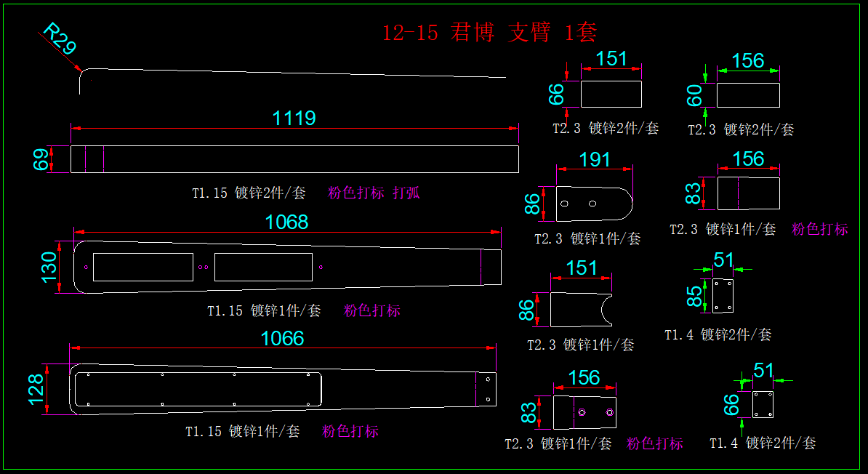Click the red title text 12-15 君博 支臂 1套
Viewport: 868px width, 474px height.
[x=489, y=33]
